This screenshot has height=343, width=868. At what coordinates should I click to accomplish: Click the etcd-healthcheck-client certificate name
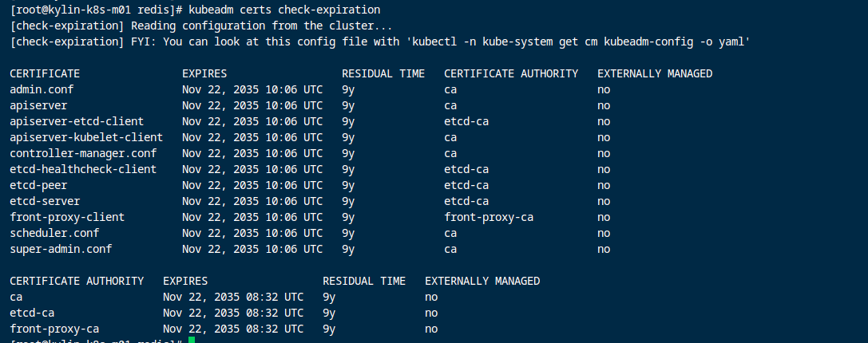[x=83, y=169]
